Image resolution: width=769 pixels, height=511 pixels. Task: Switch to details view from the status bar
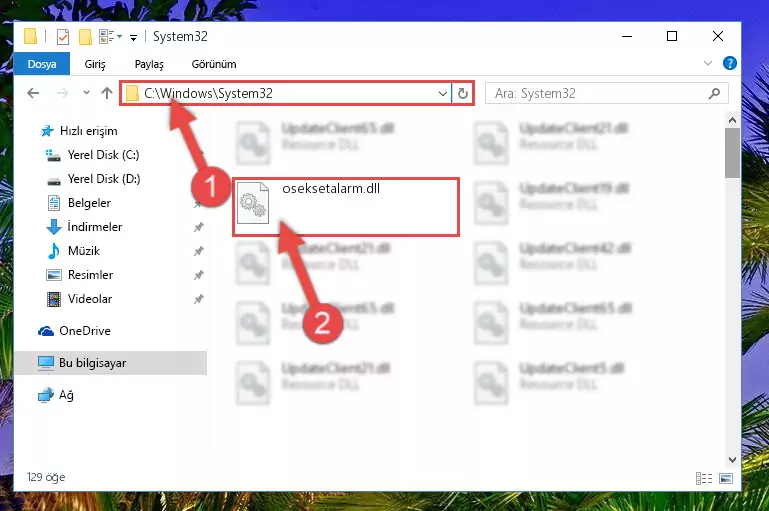(x=704, y=478)
